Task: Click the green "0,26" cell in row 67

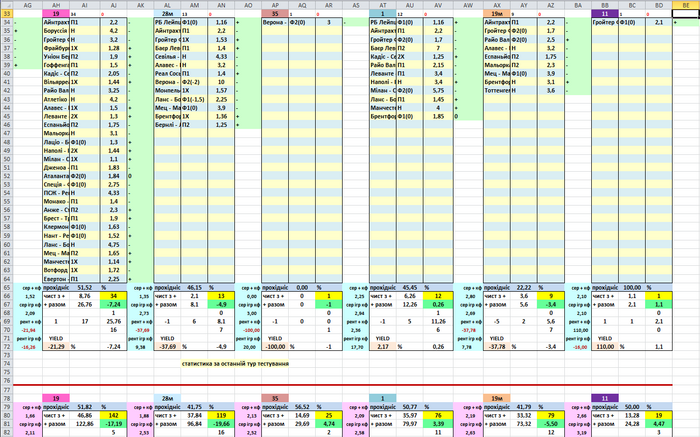Action: 438,304
